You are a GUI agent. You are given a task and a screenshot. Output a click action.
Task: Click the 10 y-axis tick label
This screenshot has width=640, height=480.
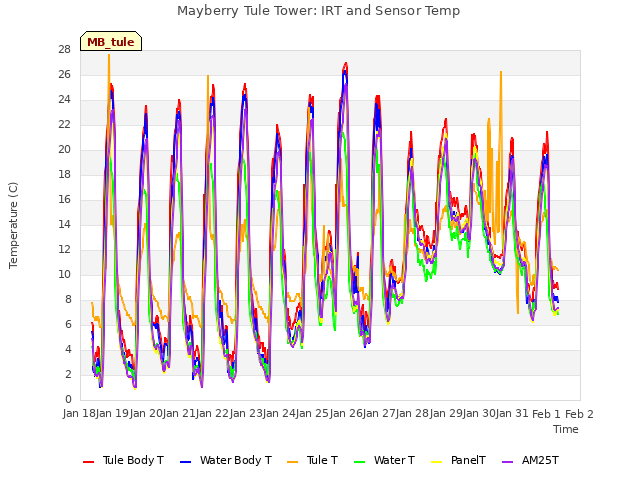tap(64, 275)
